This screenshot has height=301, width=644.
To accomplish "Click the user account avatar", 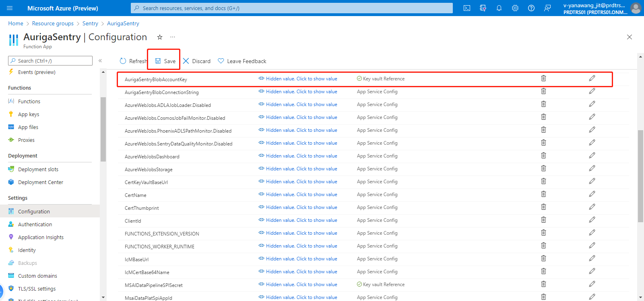I will (x=636, y=8).
